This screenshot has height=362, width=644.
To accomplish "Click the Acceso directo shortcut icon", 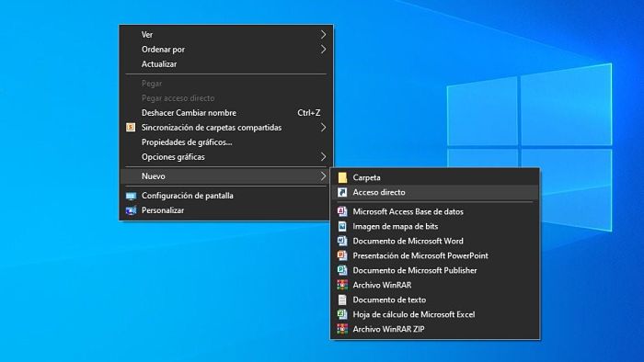I will [x=342, y=192].
